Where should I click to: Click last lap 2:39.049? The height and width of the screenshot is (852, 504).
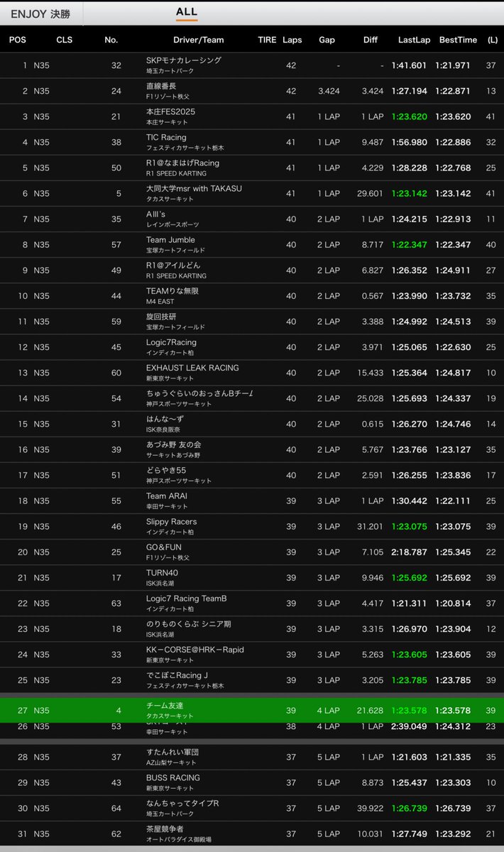(x=409, y=726)
